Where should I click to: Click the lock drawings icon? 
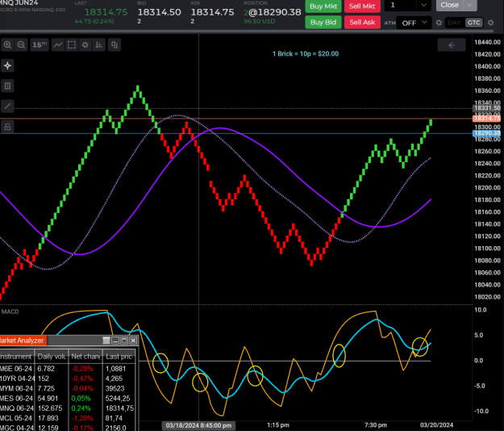pos(7,127)
